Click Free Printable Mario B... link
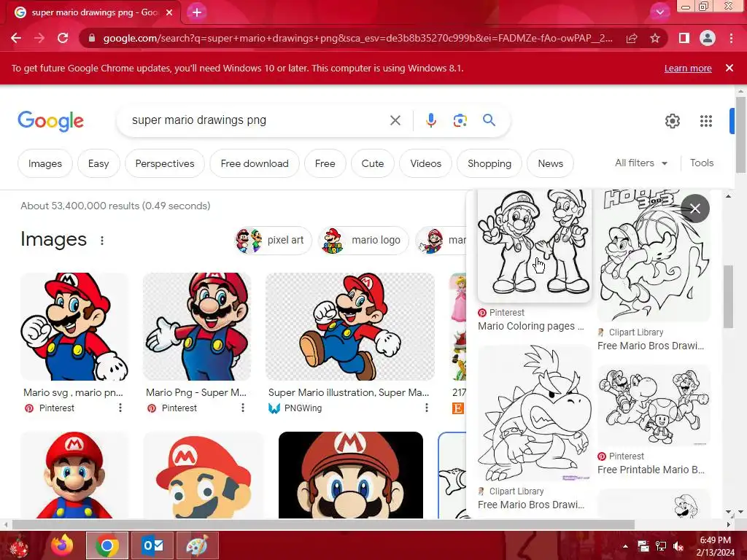Viewport: 747px width, 560px height. click(x=651, y=470)
